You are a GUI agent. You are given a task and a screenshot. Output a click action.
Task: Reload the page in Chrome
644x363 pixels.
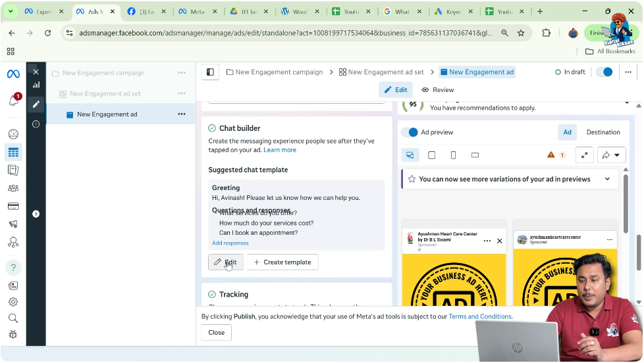tap(47, 33)
